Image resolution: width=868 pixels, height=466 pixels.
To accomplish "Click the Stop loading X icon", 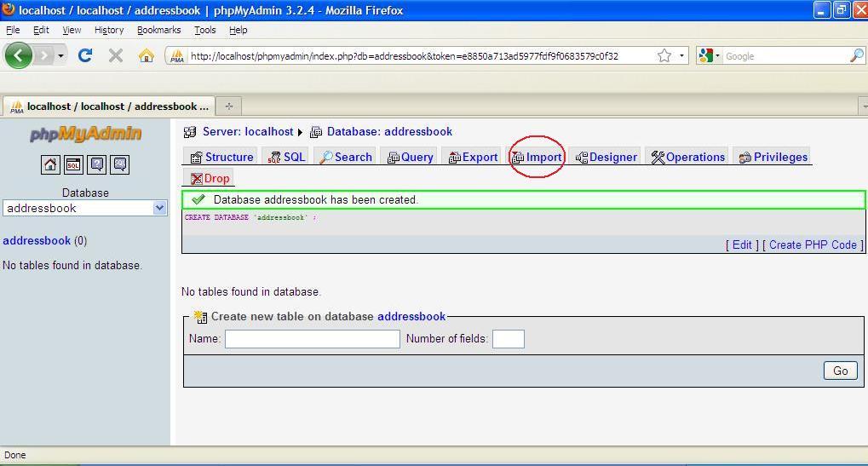I will (115, 55).
